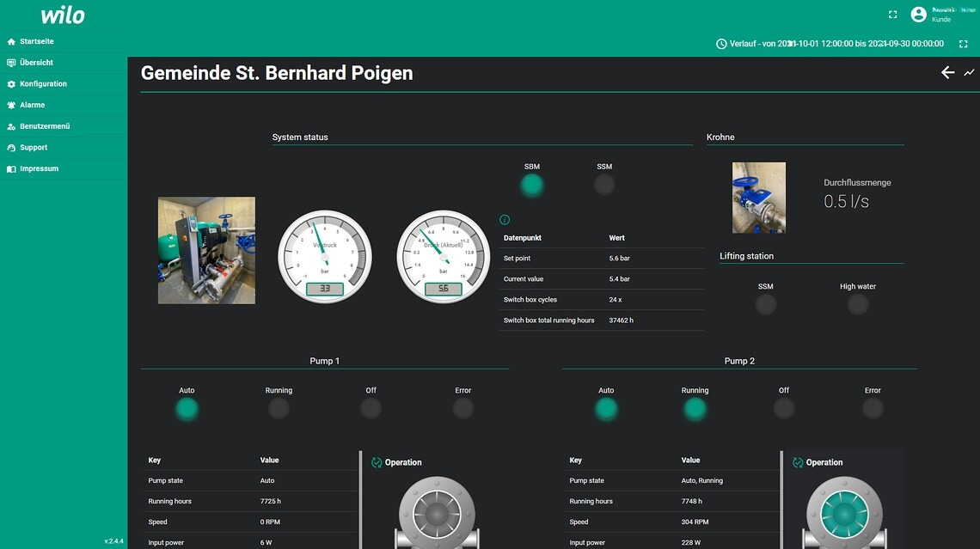Open the Impressum link
980x549 pixels.
39,169
